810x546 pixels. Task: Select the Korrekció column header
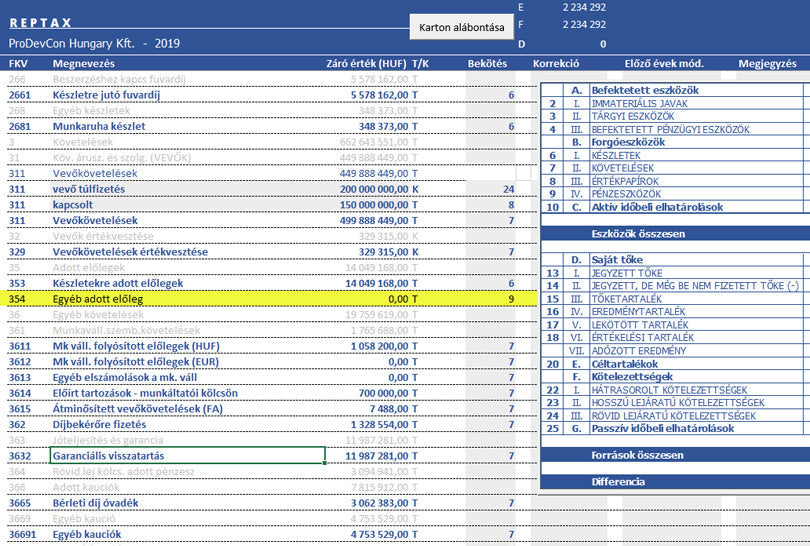(558, 63)
